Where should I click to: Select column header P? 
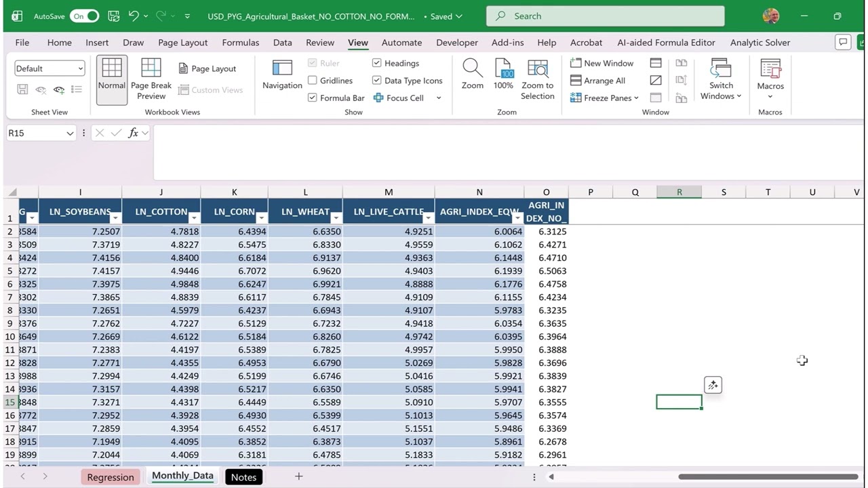pyautogui.click(x=591, y=192)
